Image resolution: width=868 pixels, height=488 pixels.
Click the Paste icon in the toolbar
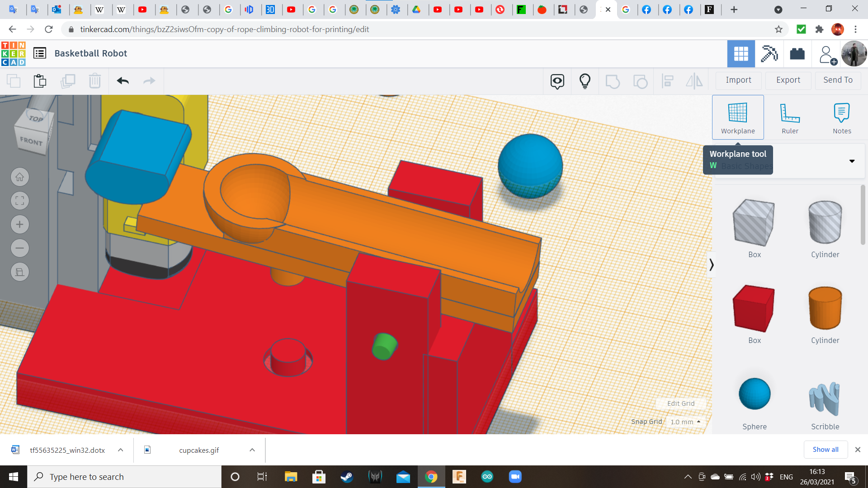tap(40, 81)
